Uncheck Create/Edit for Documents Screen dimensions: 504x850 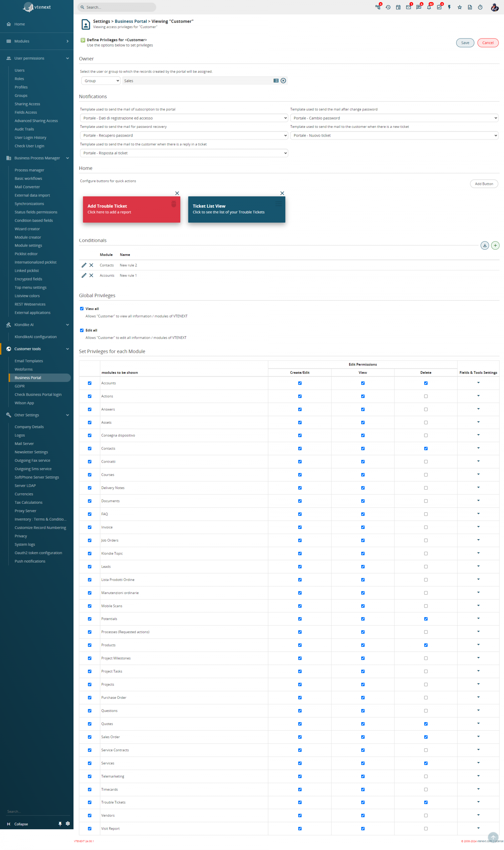(x=299, y=501)
